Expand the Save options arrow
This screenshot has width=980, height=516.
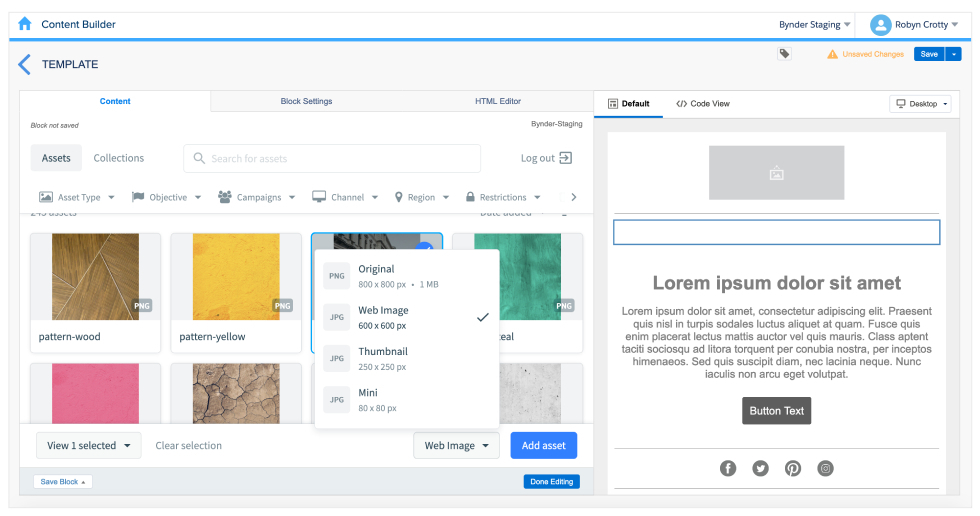(953, 54)
